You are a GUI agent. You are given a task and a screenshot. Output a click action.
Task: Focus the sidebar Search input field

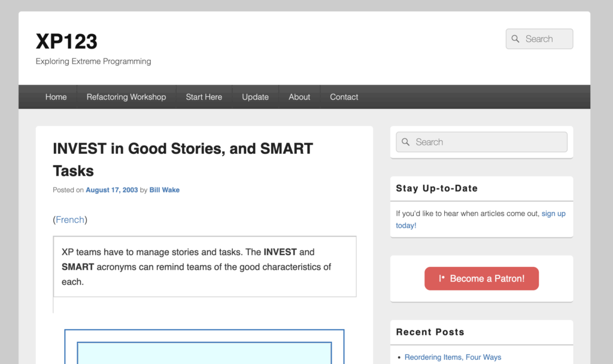pyautogui.click(x=488, y=142)
